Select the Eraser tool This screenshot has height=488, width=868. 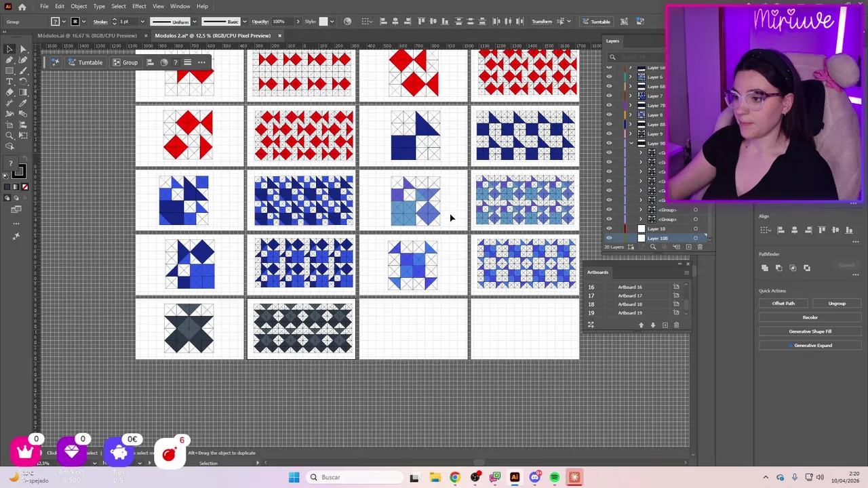(x=9, y=92)
